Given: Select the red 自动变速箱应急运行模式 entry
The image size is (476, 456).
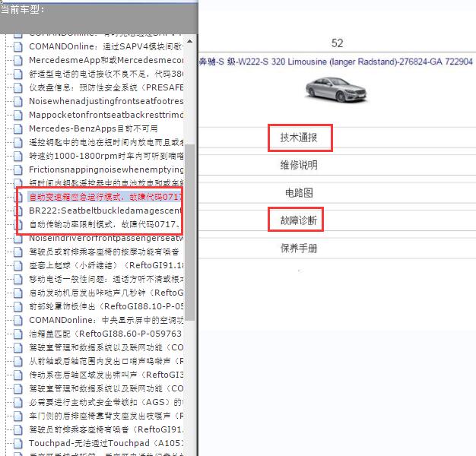Looking at the screenshot, I should point(105,197).
